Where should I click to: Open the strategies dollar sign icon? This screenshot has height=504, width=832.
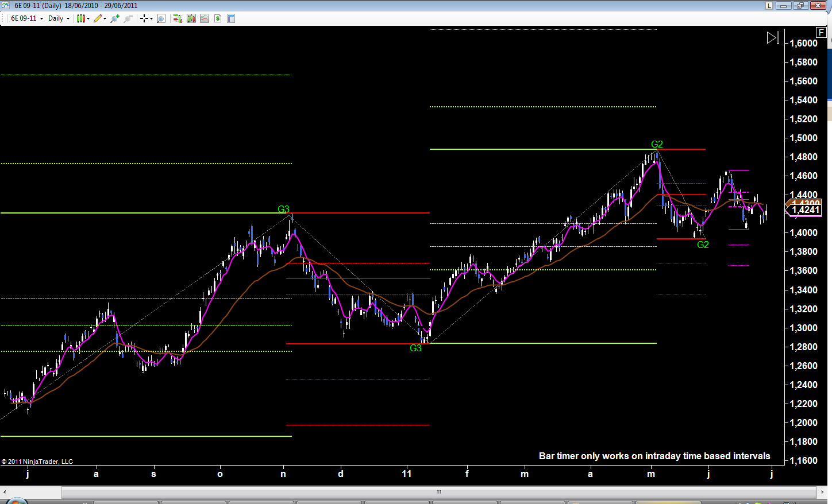[218, 18]
